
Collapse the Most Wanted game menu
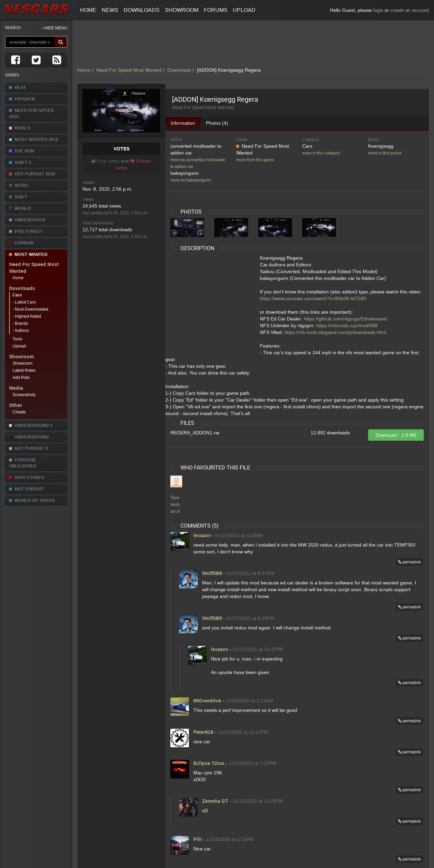point(36,255)
